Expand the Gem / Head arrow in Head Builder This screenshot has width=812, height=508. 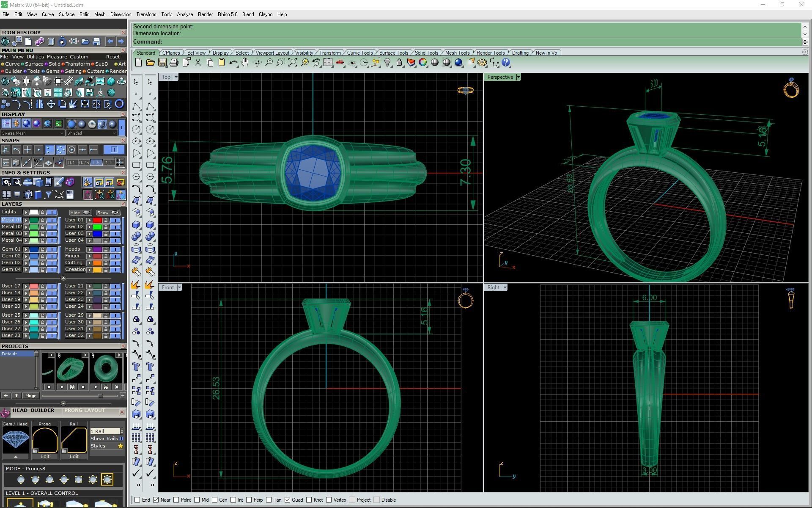coord(16,457)
